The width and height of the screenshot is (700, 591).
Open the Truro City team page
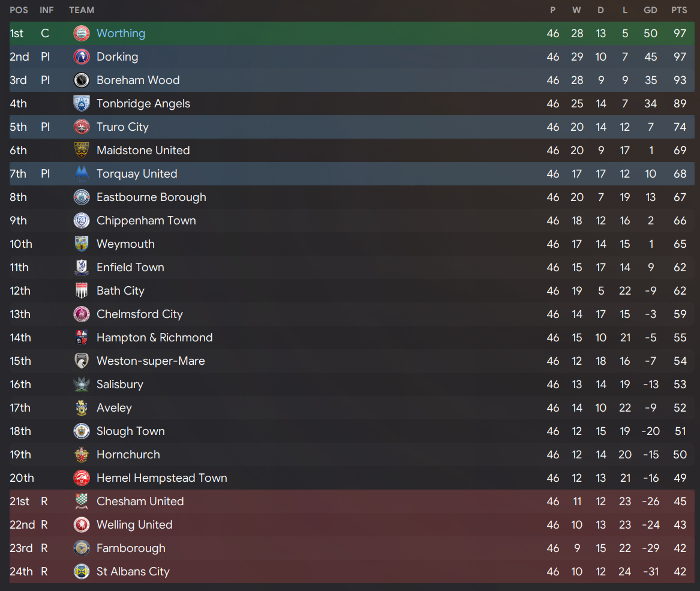click(123, 127)
